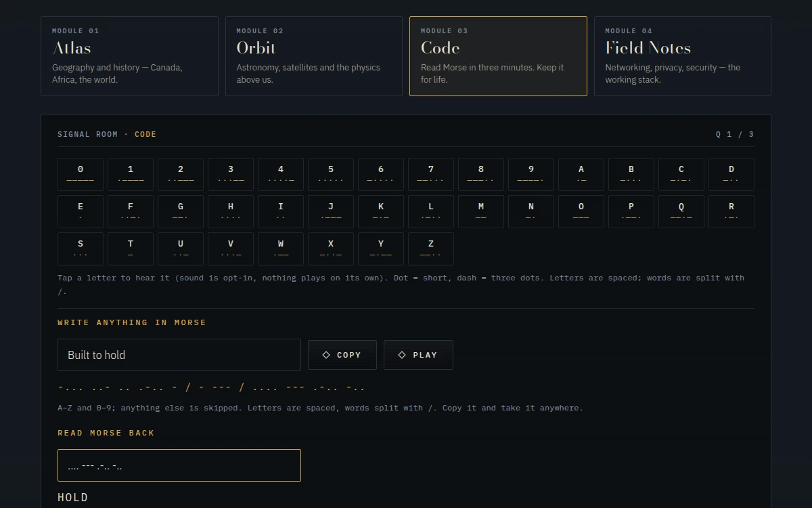Open the Atlas module card
This screenshot has height=508, width=812.
coord(129,56)
